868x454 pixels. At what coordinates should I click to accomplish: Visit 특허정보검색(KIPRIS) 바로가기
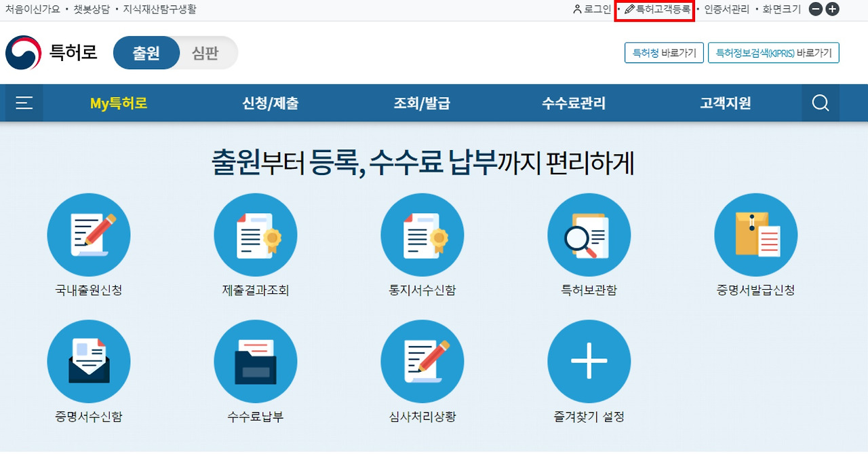(x=773, y=53)
